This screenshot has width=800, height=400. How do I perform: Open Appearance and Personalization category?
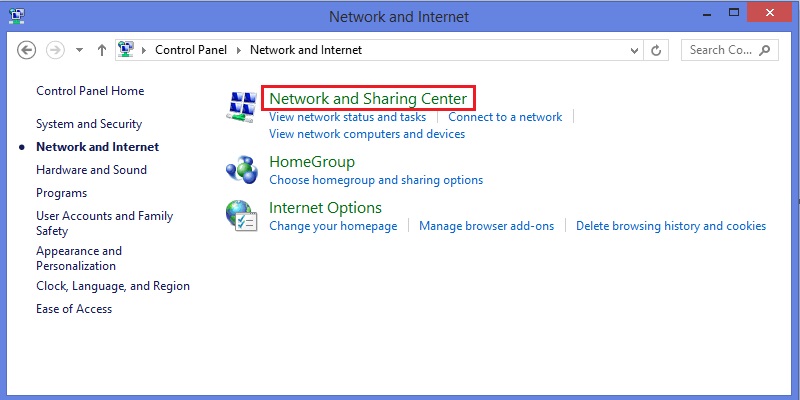79,258
